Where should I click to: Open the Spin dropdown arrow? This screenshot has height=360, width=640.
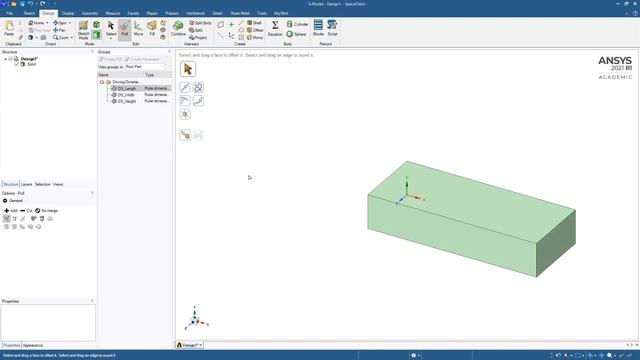point(70,23)
